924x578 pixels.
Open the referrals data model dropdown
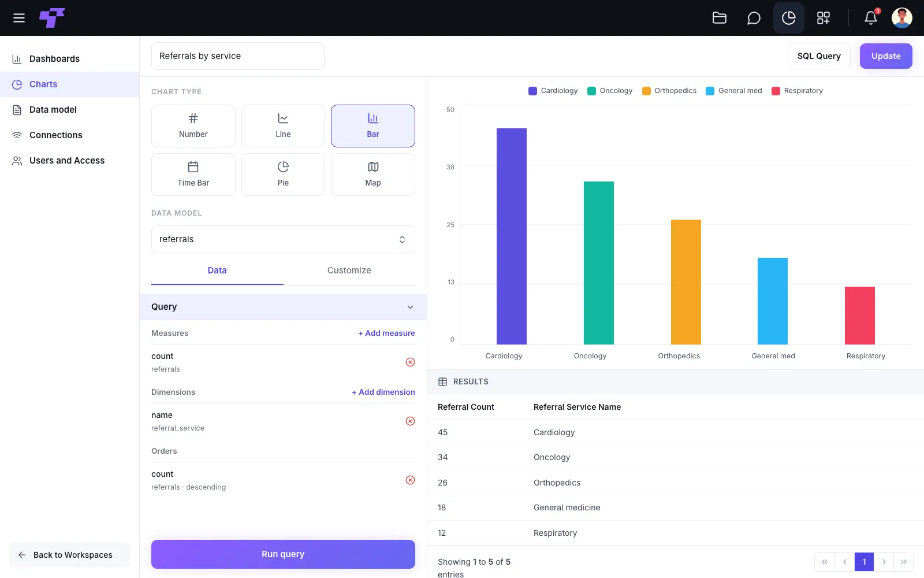coord(283,239)
